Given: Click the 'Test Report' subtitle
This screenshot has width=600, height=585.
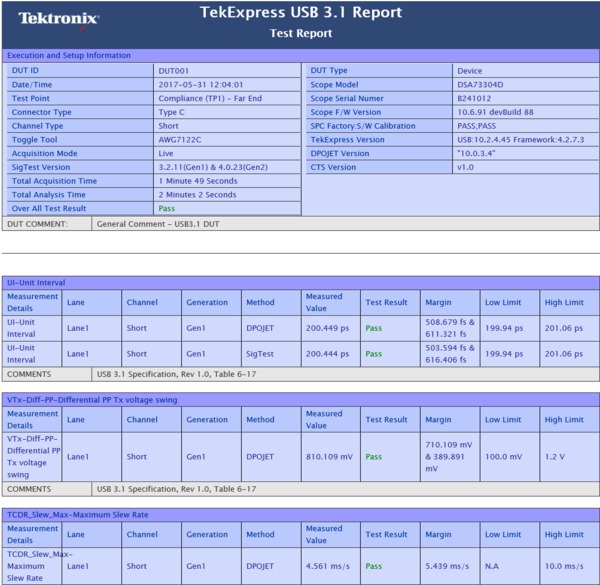Looking at the screenshot, I should coord(301,33).
